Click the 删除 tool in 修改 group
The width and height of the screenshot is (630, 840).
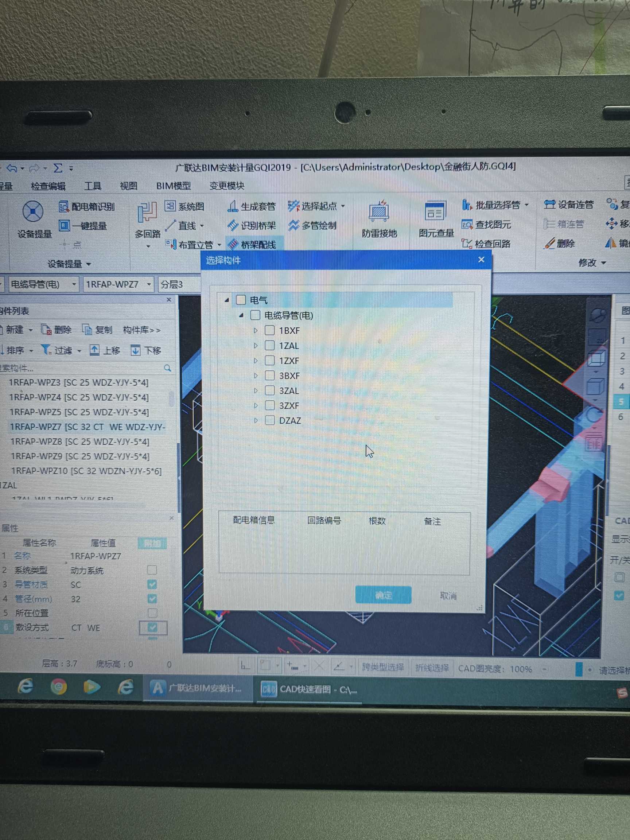coord(560,244)
